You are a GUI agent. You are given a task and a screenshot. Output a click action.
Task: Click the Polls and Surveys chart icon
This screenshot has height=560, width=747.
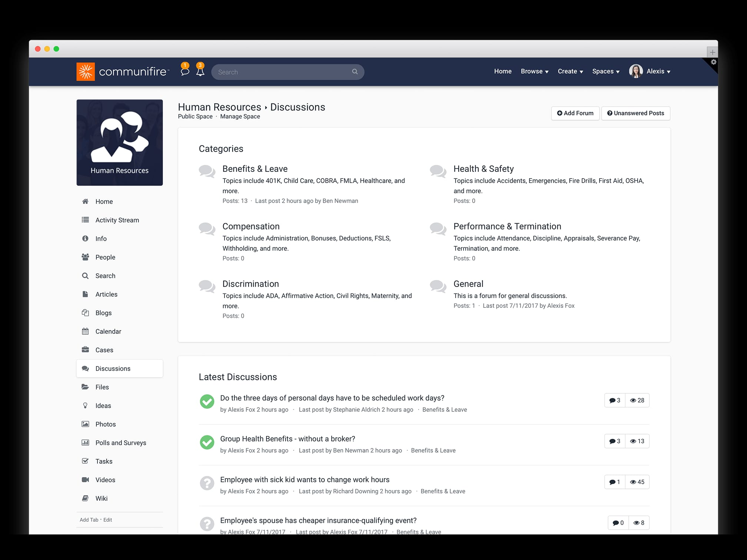[85, 442]
